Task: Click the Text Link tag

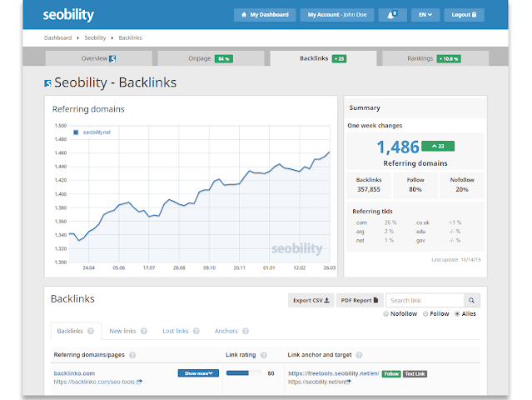Action: (x=415, y=374)
